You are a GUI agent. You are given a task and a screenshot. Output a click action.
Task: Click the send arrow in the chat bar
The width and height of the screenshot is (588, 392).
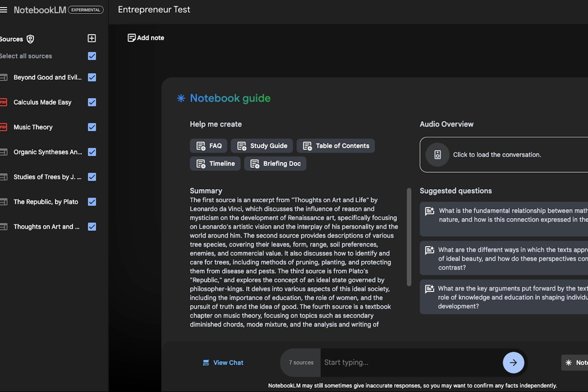click(x=513, y=362)
